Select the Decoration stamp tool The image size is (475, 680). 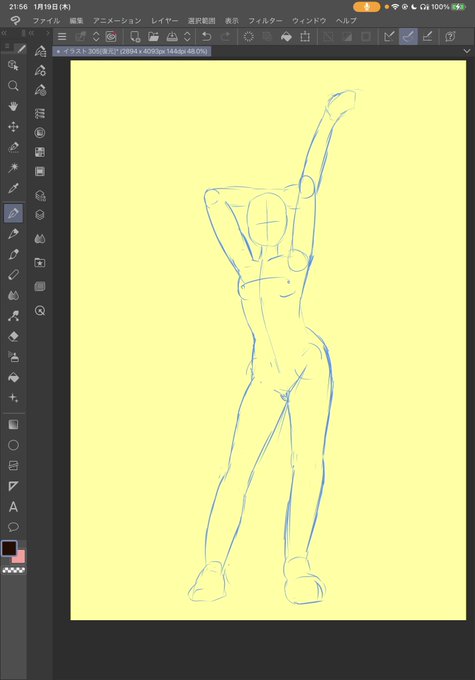(x=13, y=357)
